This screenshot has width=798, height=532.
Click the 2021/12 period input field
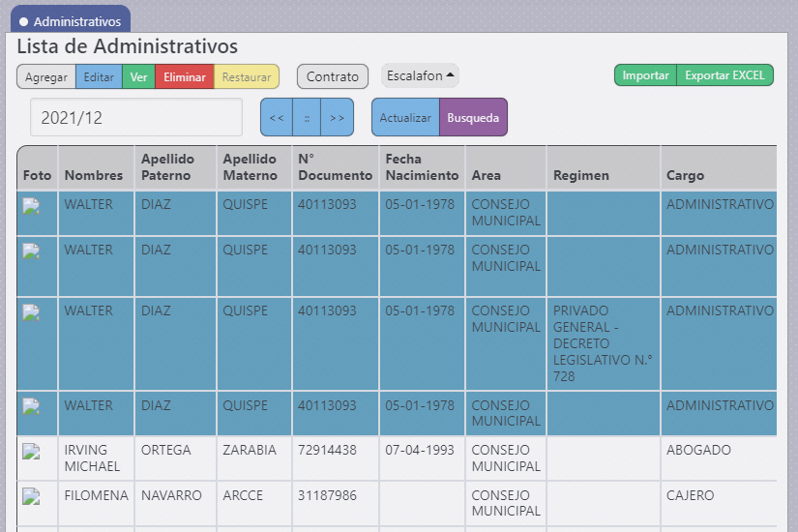coord(136,118)
